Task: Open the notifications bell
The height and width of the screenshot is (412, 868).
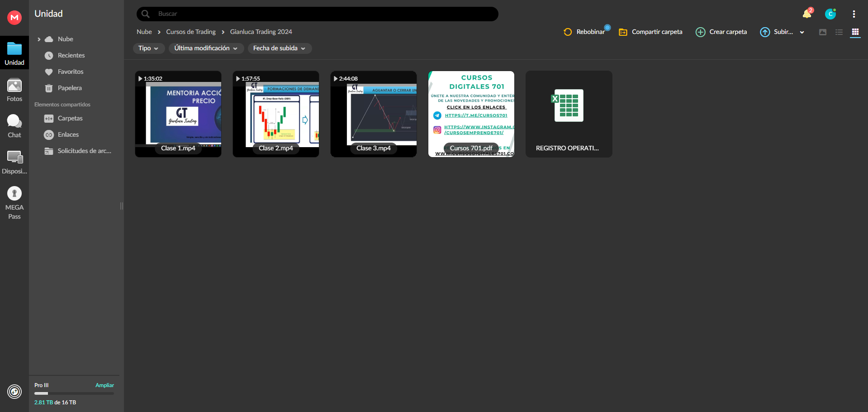Action: click(807, 14)
